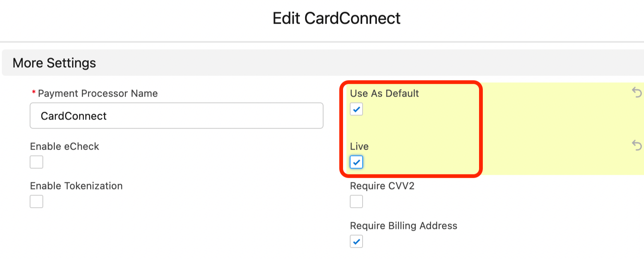Check the Enable Tokenization box
This screenshot has height=259, width=644.
(36, 202)
